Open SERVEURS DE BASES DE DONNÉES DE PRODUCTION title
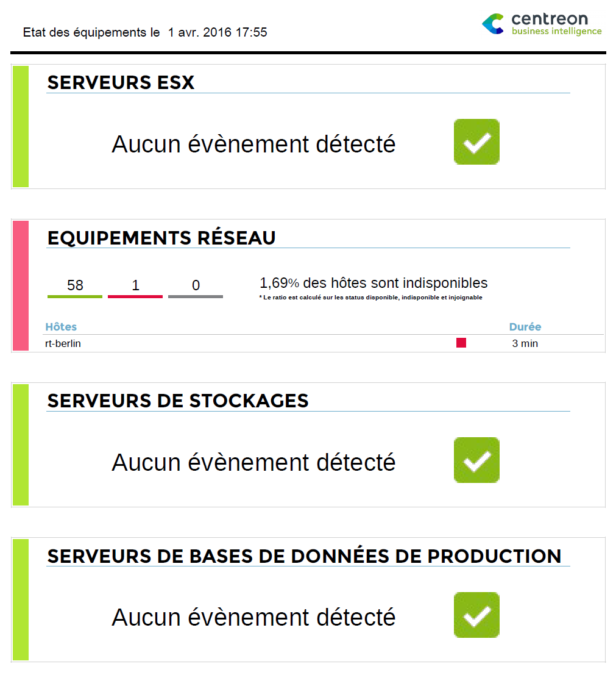Image resolution: width=616 pixels, height=686 pixels. pos(304,556)
